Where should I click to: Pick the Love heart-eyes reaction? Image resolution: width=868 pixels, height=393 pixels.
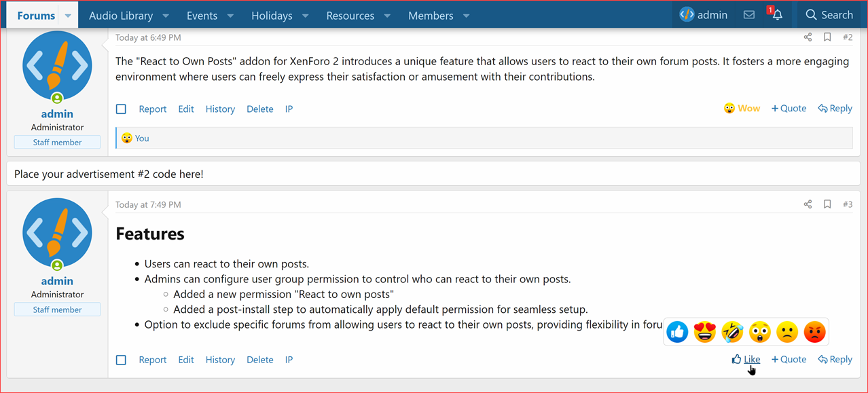pyautogui.click(x=704, y=332)
